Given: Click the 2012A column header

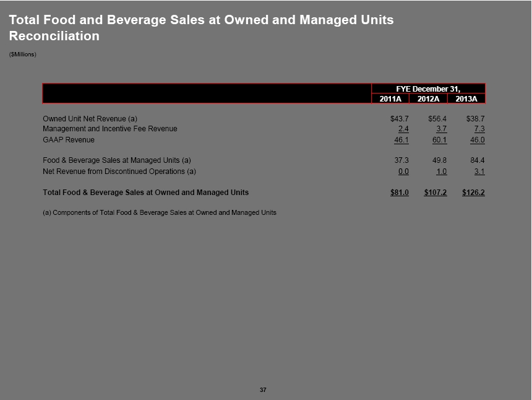Looking at the screenshot, I should click(428, 98).
